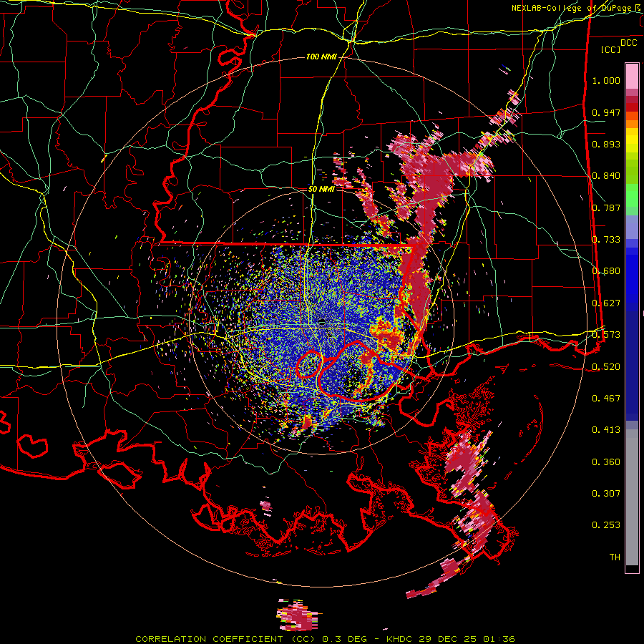Select the 0.520 scale value
644x644 pixels.
(x=606, y=367)
